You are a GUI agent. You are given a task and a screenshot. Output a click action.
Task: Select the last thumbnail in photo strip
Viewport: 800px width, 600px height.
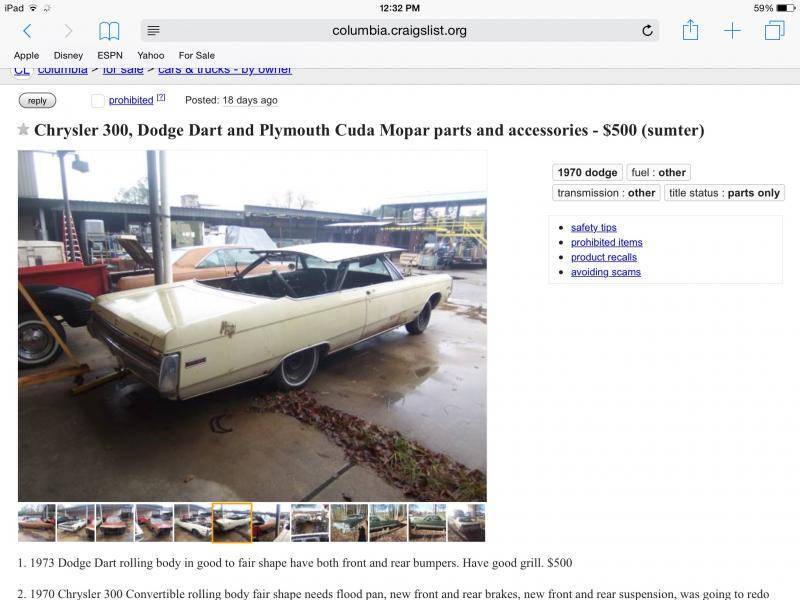466,522
